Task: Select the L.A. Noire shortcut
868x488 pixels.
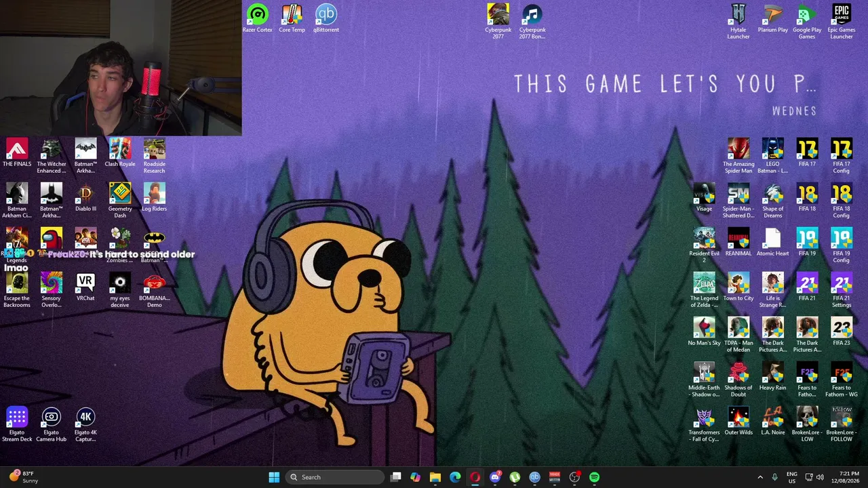Action: click(x=772, y=421)
